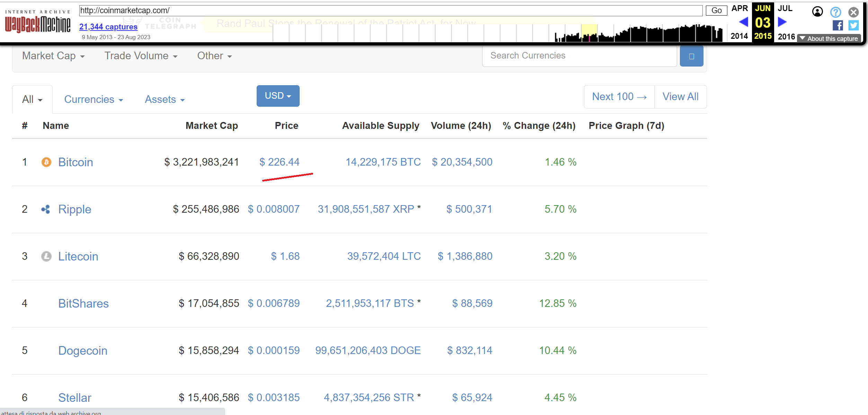Share capture on Twitter

pos(853,25)
